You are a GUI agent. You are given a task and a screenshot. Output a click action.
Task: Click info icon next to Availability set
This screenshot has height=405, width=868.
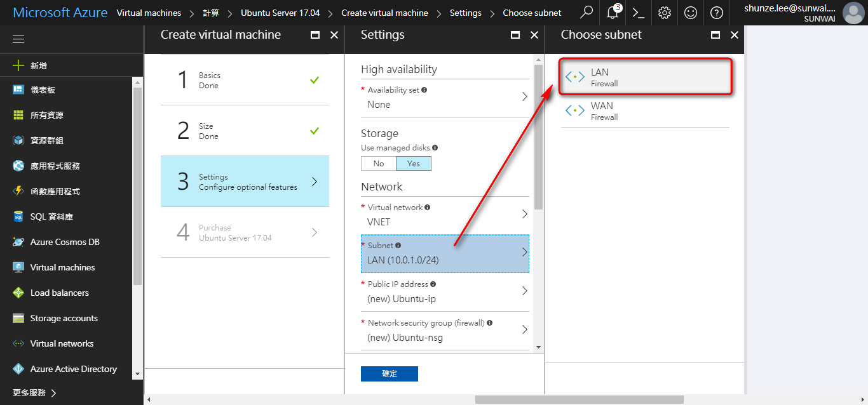pos(424,90)
